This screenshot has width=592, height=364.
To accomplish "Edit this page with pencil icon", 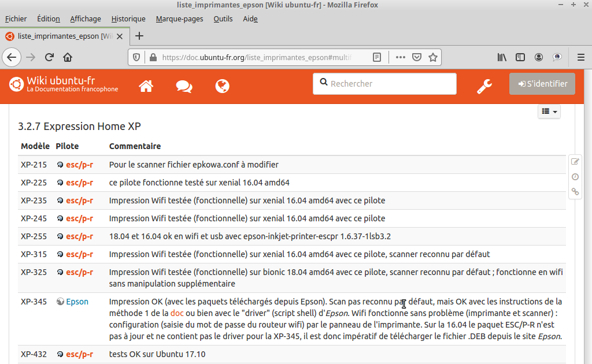I will pyautogui.click(x=575, y=162).
